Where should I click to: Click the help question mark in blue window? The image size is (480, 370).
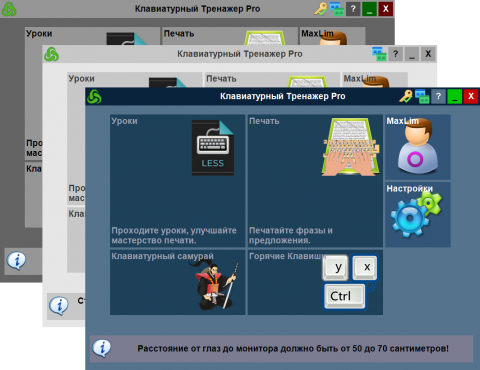coord(438,96)
